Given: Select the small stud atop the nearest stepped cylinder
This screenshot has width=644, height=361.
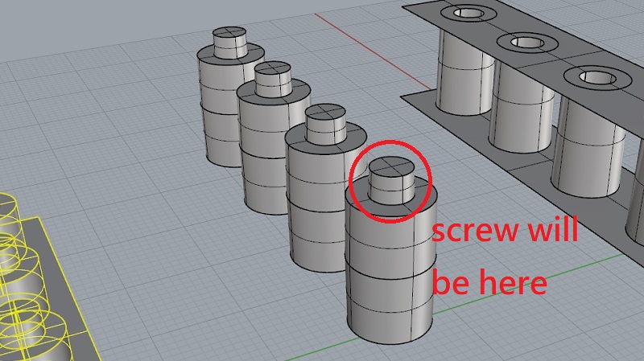Looking at the screenshot, I should [391, 180].
